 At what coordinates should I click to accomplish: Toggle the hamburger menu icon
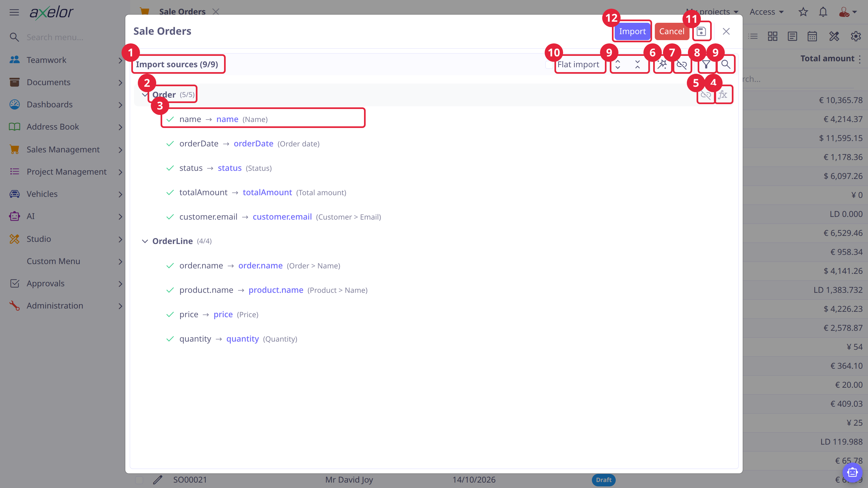tap(14, 12)
